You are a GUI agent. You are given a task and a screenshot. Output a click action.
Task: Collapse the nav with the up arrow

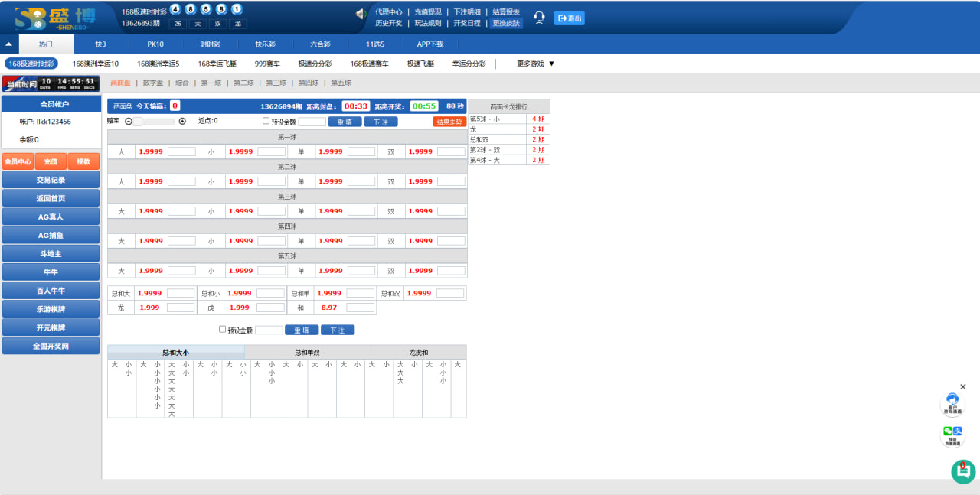9,44
